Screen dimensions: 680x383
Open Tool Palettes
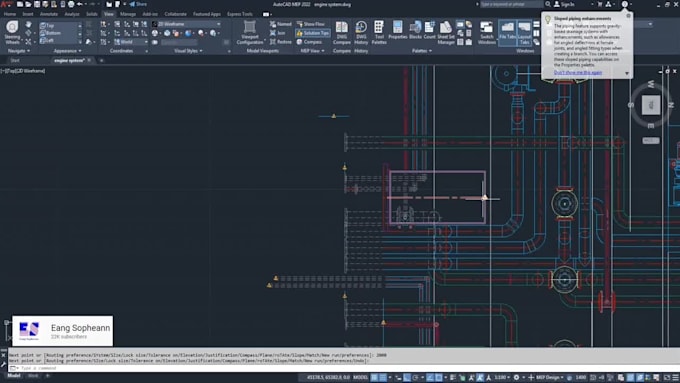[379, 32]
